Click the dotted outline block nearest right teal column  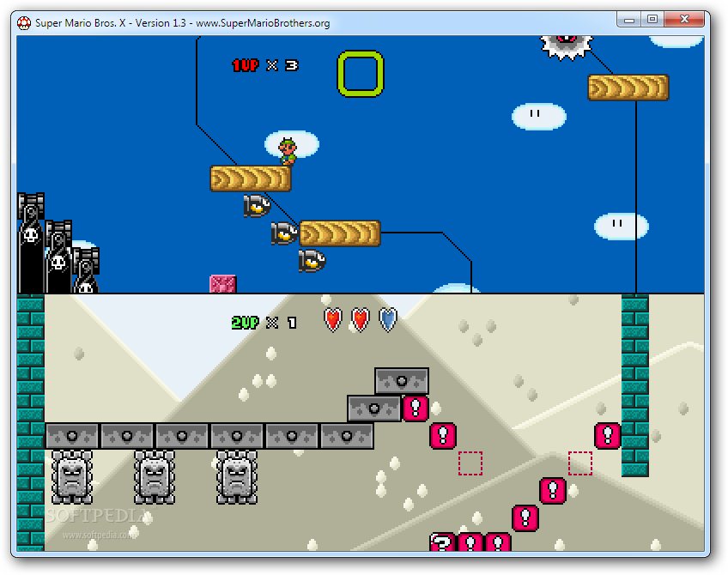tap(580, 463)
